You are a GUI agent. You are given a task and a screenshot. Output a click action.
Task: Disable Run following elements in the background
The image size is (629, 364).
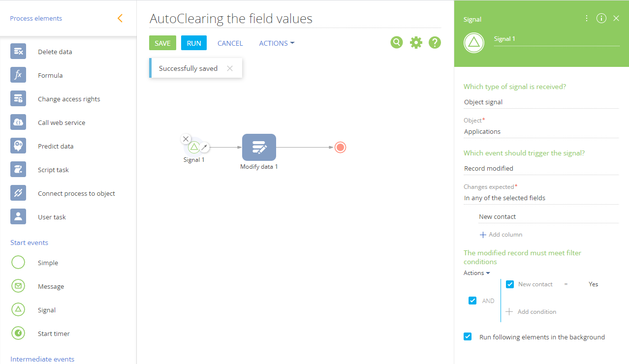point(468,337)
